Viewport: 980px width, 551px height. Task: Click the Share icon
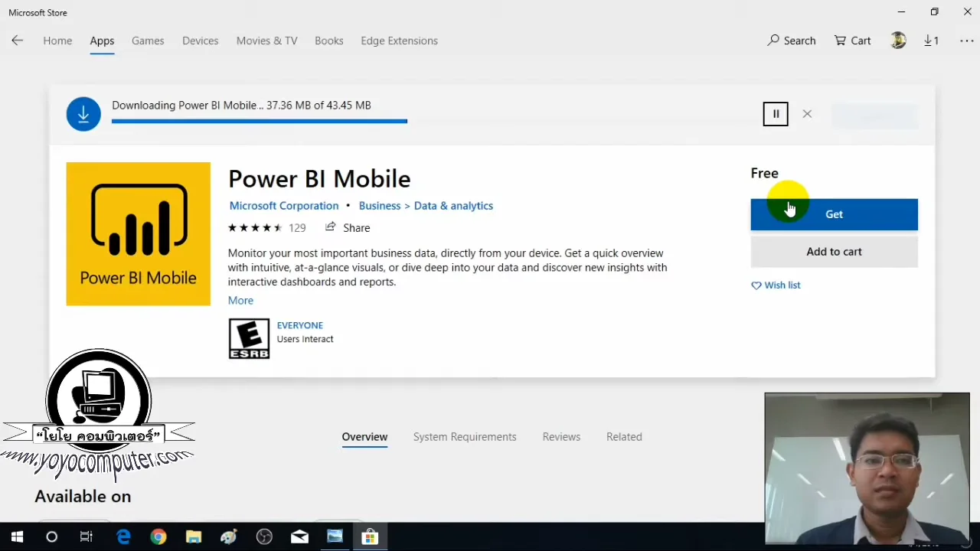tap(330, 227)
